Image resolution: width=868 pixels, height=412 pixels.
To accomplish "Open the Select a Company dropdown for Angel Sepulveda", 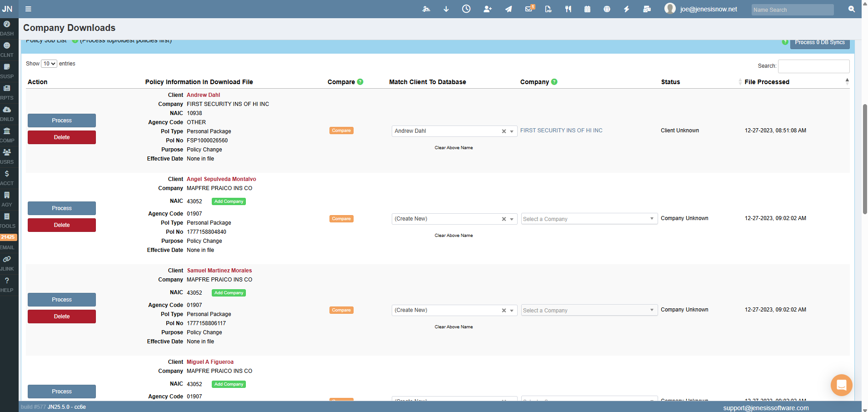I will pos(589,219).
